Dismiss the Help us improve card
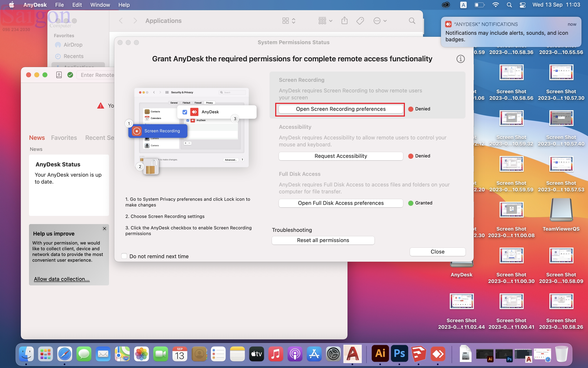 [x=105, y=229]
